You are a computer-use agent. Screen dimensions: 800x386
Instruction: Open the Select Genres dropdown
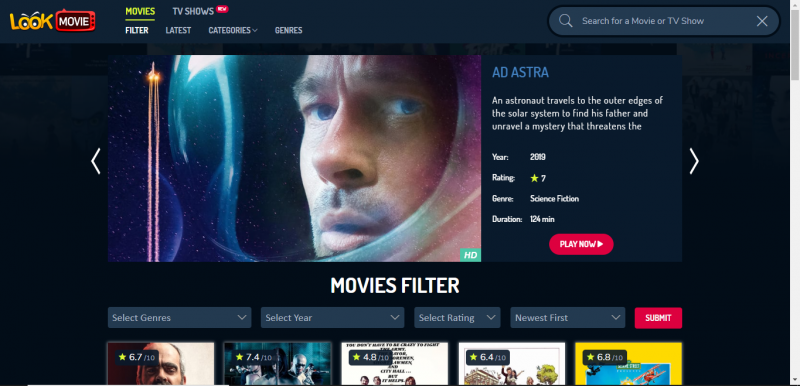(180, 318)
